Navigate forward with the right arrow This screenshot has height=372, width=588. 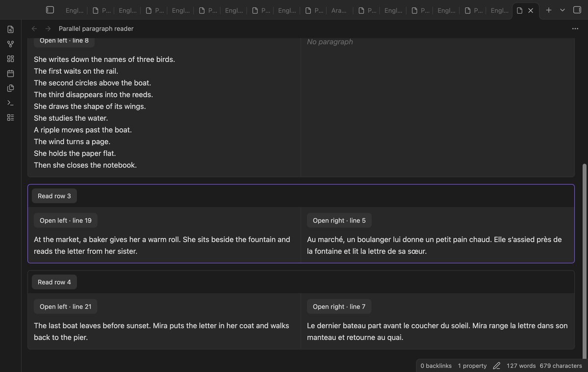48,28
